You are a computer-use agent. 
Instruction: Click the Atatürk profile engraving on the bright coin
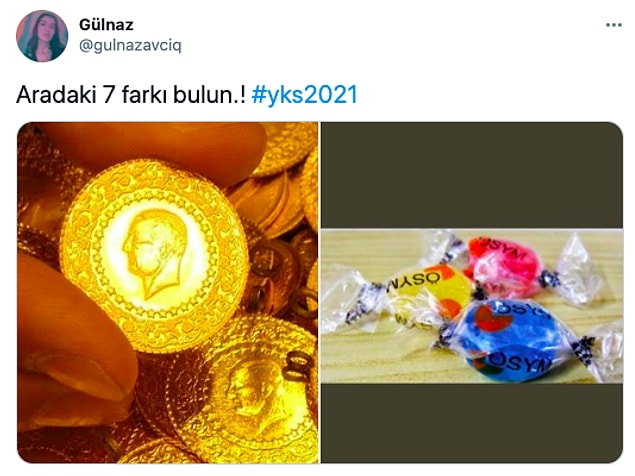coord(156,253)
